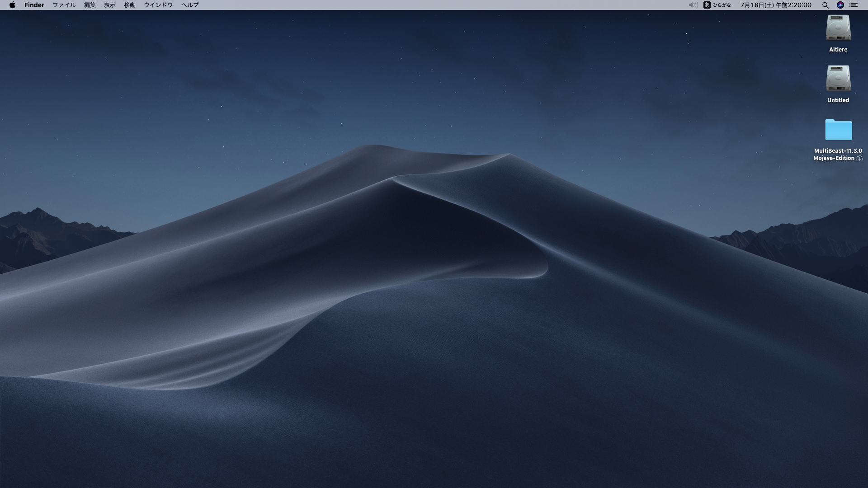This screenshot has width=868, height=488.
Task: Open the ファイル menu
Action: (63, 5)
